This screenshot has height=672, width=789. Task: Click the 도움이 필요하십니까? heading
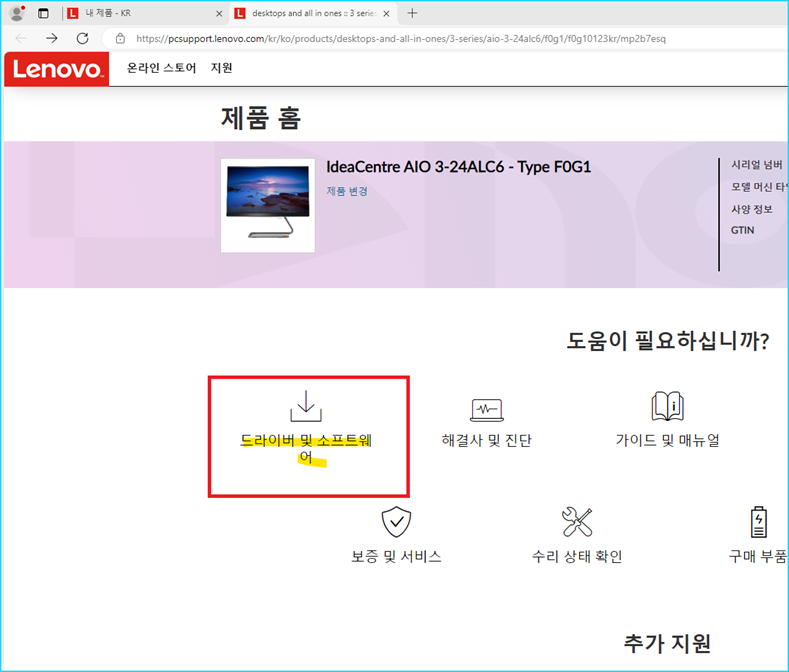(668, 341)
